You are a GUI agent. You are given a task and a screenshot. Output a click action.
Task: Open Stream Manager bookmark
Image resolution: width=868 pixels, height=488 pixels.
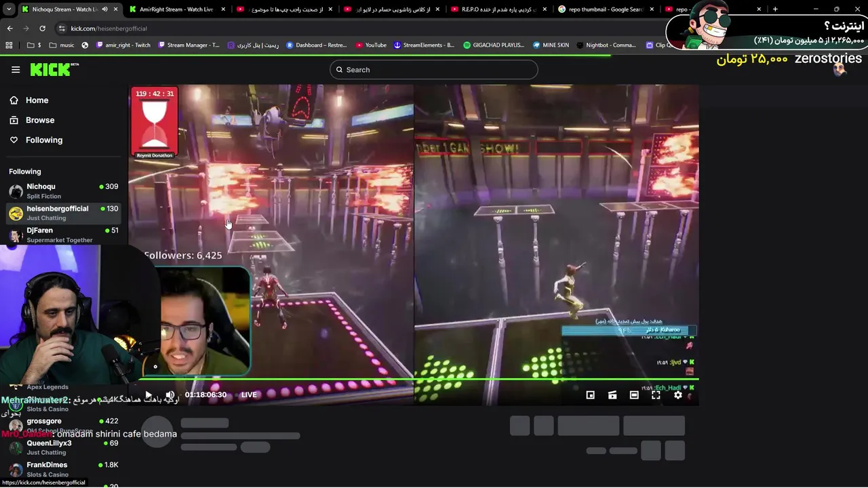click(x=189, y=45)
